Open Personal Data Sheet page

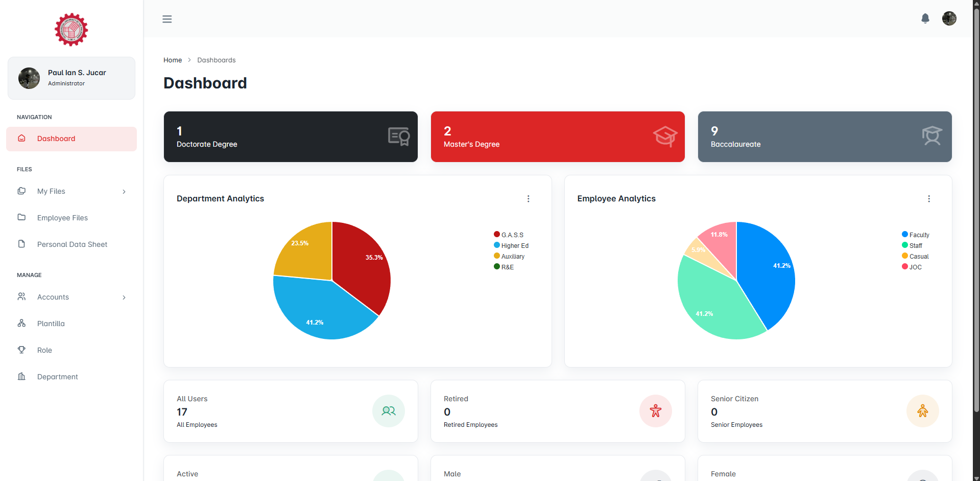(71, 244)
